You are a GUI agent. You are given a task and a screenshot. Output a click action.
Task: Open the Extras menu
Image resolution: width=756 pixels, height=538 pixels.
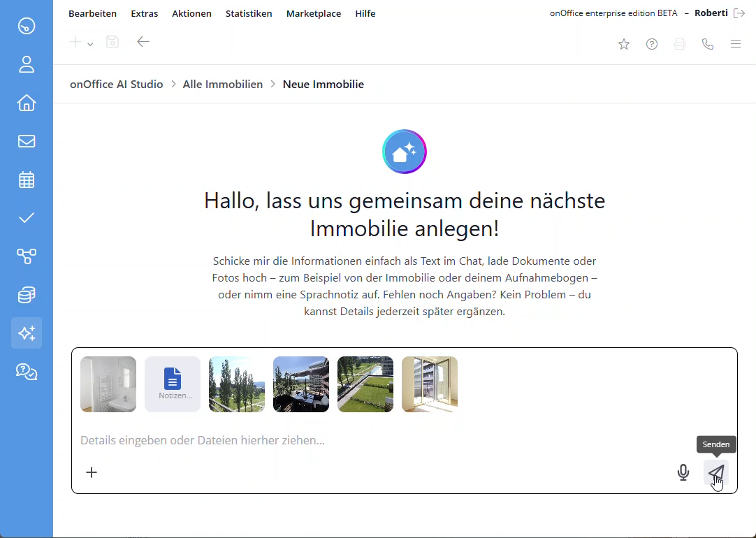click(x=144, y=13)
